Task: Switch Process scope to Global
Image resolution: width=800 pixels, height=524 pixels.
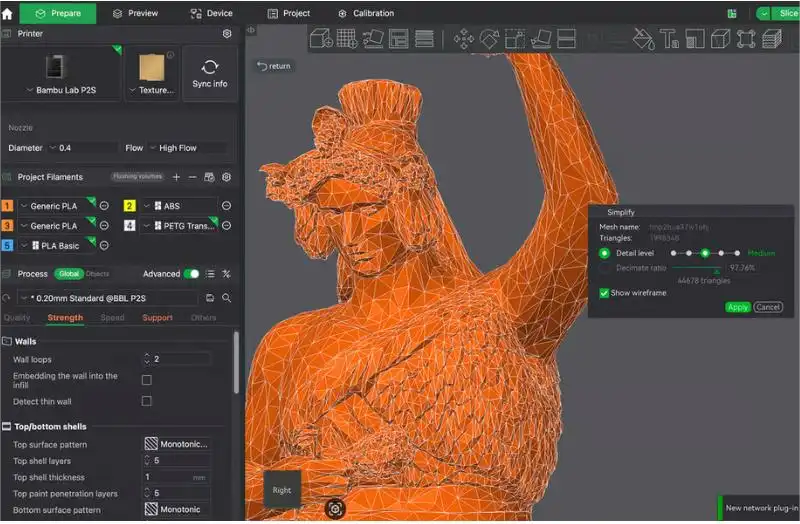Action: click(68, 274)
